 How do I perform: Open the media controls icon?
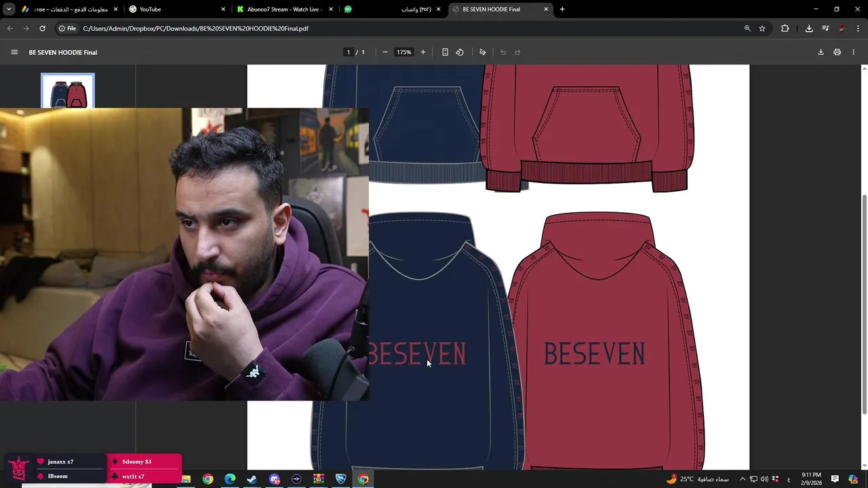click(x=825, y=28)
